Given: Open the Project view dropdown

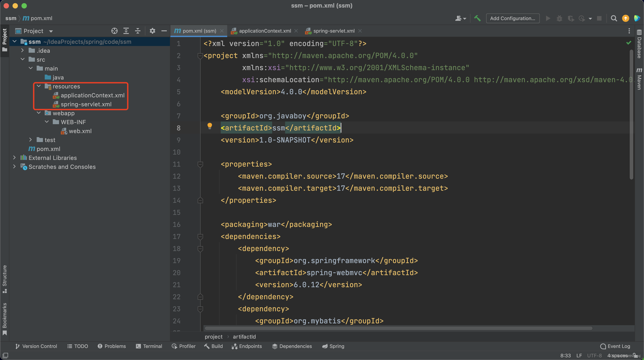Looking at the screenshot, I should tap(51, 31).
